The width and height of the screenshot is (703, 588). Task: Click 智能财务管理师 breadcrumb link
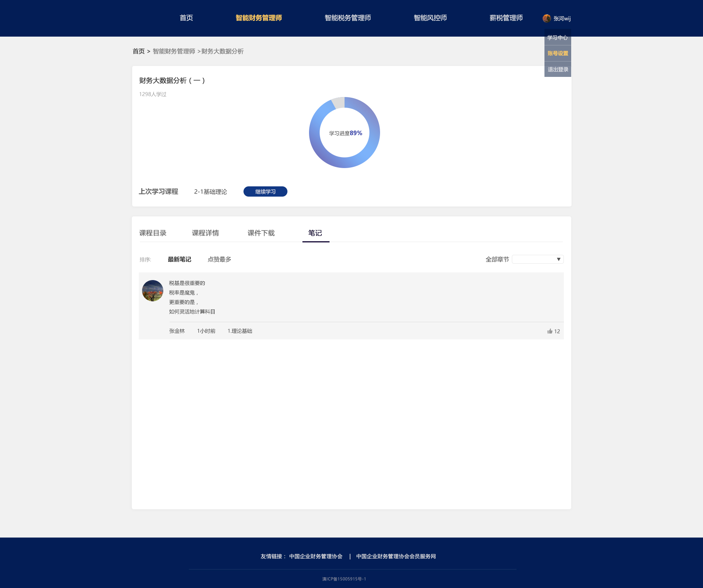pyautogui.click(x=174, y=51)
